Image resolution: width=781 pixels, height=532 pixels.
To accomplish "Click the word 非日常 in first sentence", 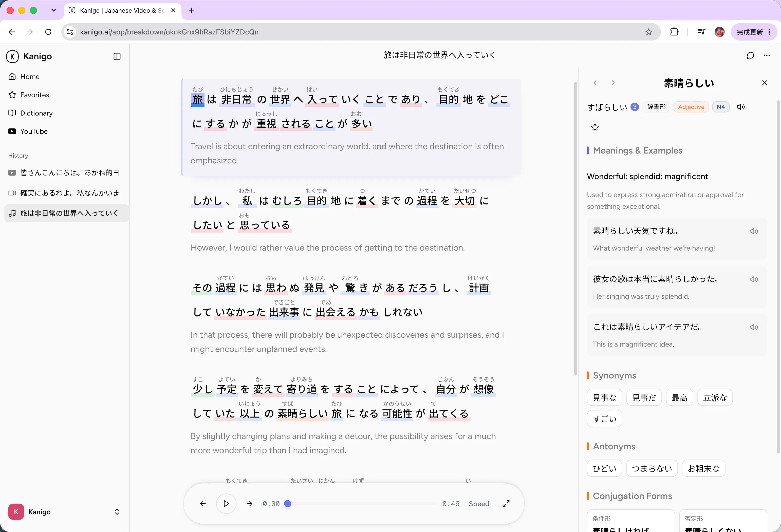I will (236, 99).
